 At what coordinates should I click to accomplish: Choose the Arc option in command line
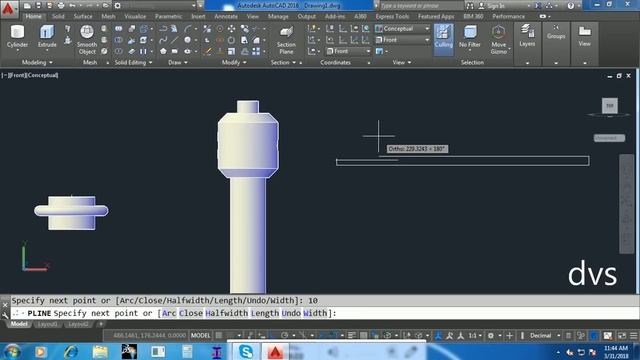click(169, 313)
